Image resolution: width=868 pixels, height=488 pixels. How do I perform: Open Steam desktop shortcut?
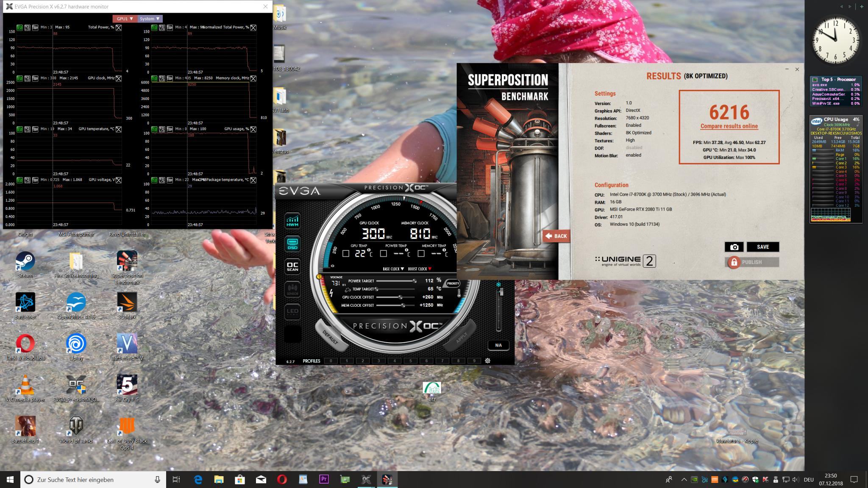pos(25,265)
